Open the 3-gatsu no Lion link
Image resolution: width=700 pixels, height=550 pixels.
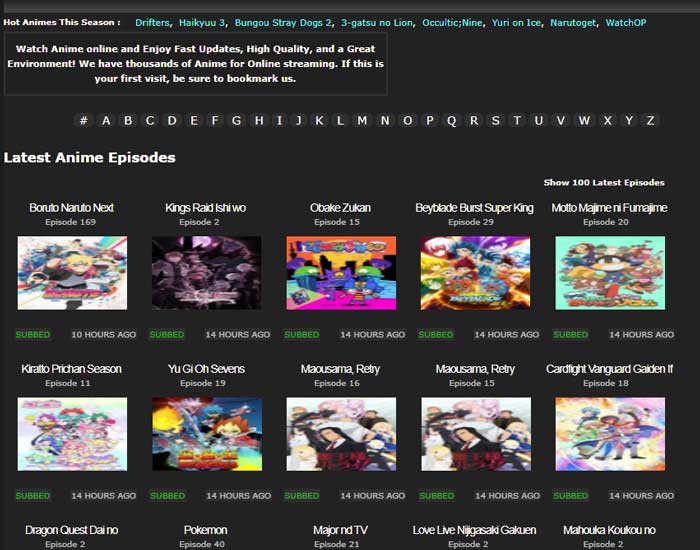coord(377,23)
